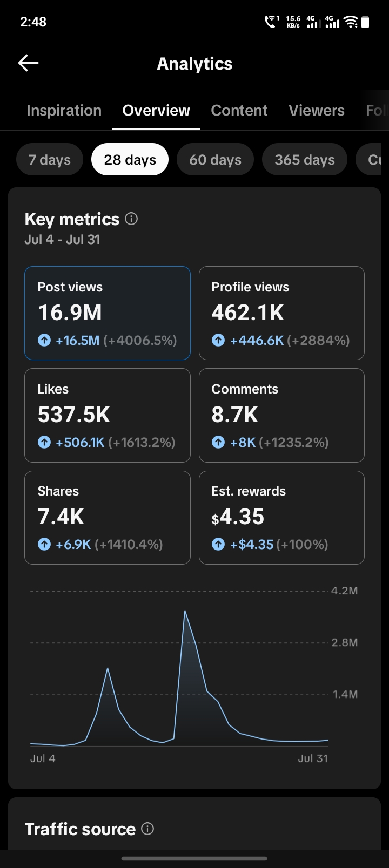The width and height of the screenshot is (389, 868).
Task: Tap the Post views up-arrow icon
Action: tap(44, 340)
